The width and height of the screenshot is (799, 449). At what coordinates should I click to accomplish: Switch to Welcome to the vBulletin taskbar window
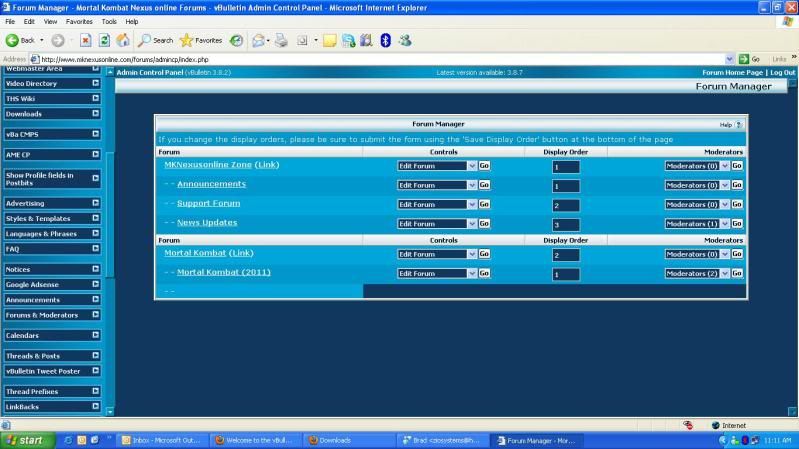coord(256,440)
